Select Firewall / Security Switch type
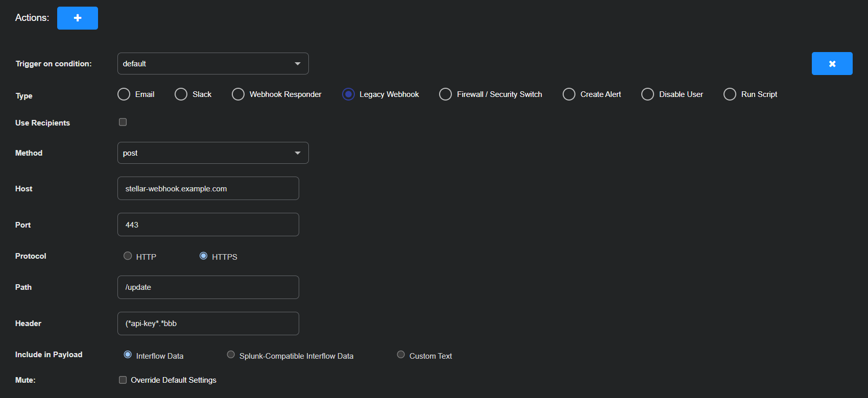Viewport: 868px width, 398px height. pos(446,94)
